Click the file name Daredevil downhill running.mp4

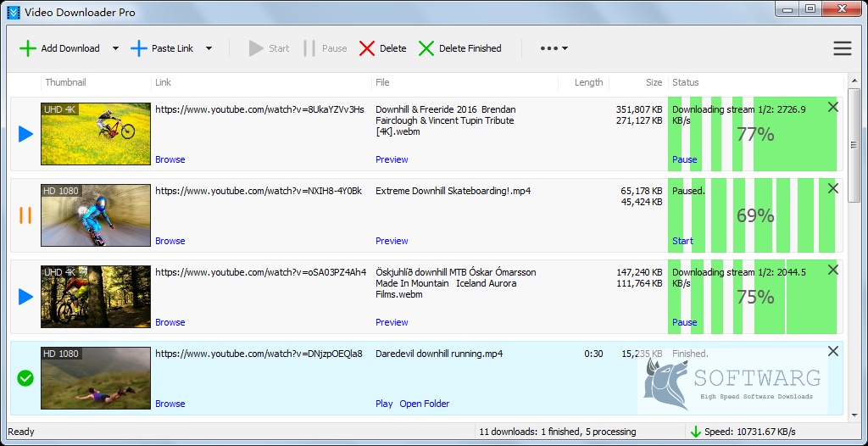(x=439, y=354)
